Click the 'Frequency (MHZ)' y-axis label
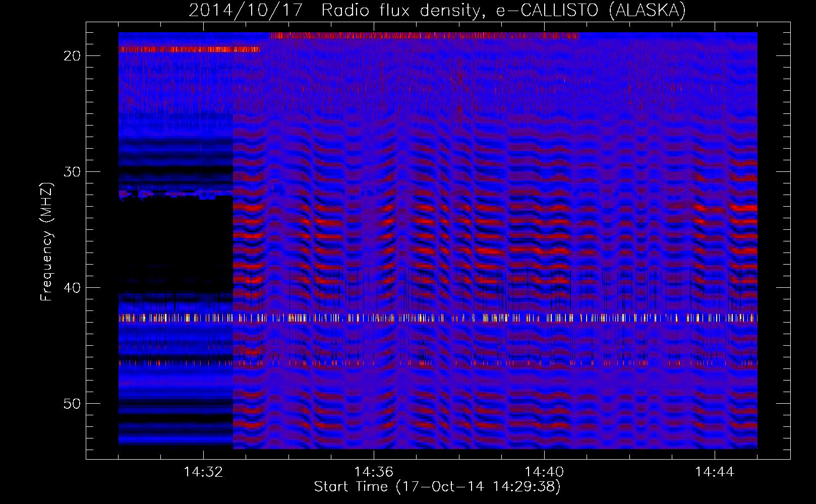The height and width of the screenshot is (504, 816). [46, 242]
